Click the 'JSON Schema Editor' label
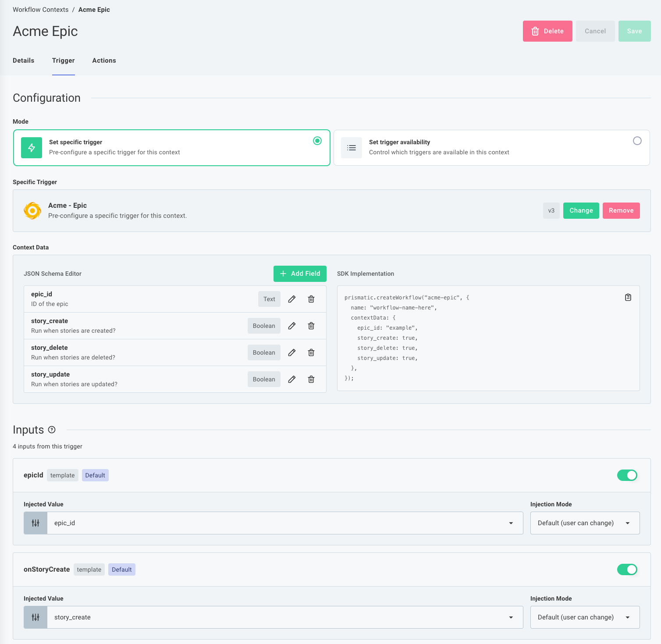The width and height of the screenshot is (661, 644). tap(53, 274)
